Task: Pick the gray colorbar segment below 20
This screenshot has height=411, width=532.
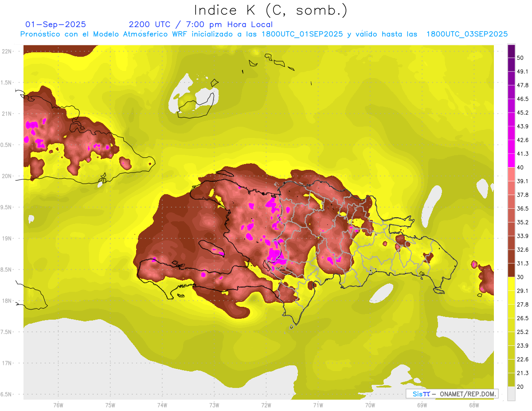Action: 511,393
